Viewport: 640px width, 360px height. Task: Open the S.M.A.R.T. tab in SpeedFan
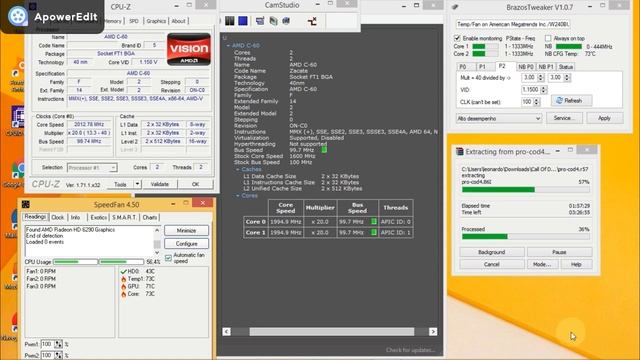pyautogui.click(x=124, y=218)
